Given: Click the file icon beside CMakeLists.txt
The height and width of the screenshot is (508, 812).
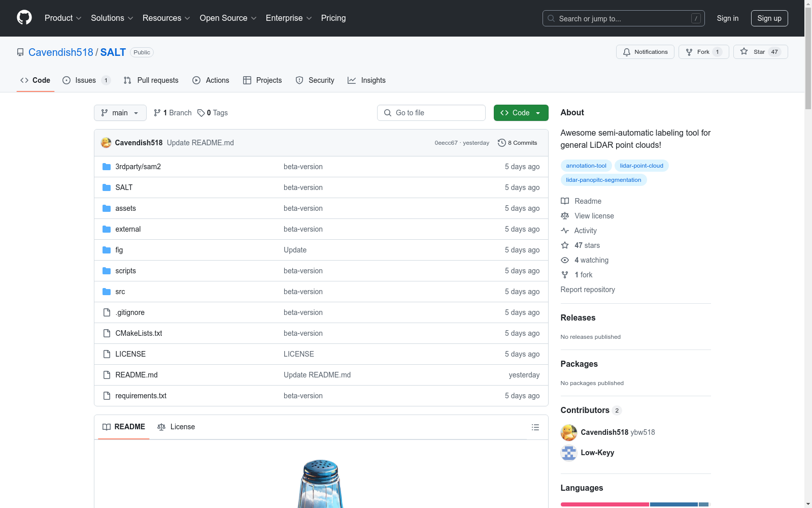Looking at the screenshot, I should pos(107,333).
